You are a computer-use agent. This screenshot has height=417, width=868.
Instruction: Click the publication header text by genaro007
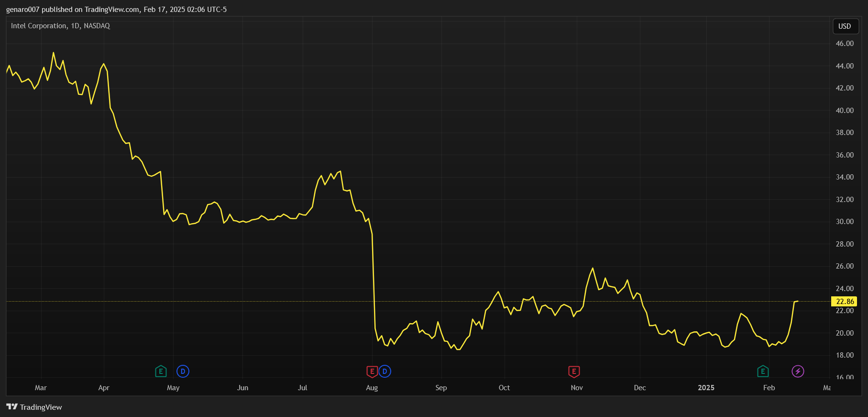tap(116, 10)
